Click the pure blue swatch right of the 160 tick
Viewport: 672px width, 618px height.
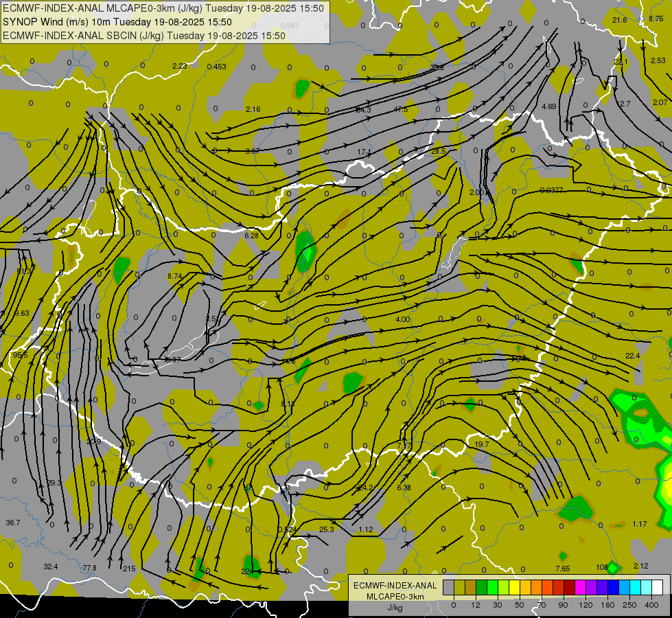[614, 588]
